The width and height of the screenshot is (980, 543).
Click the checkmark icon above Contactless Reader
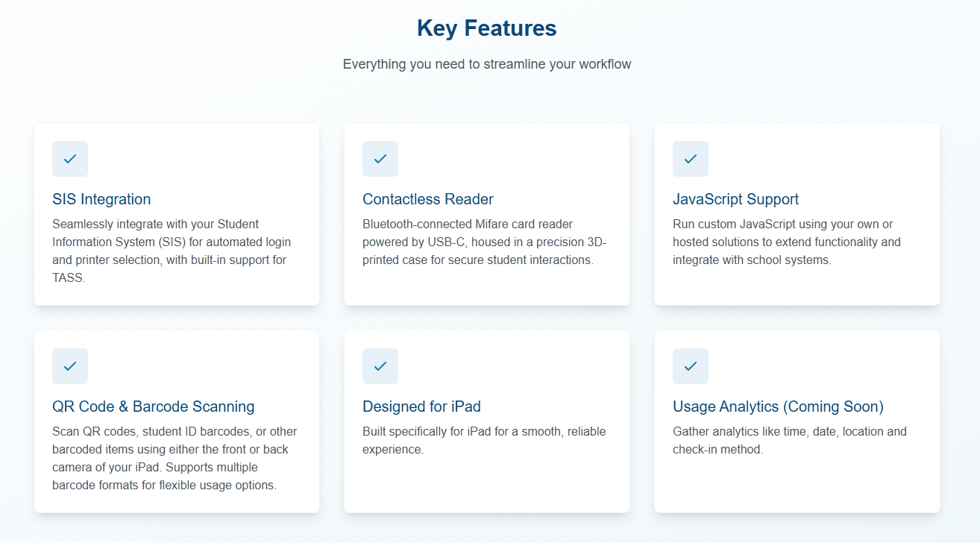pos(380,159)
